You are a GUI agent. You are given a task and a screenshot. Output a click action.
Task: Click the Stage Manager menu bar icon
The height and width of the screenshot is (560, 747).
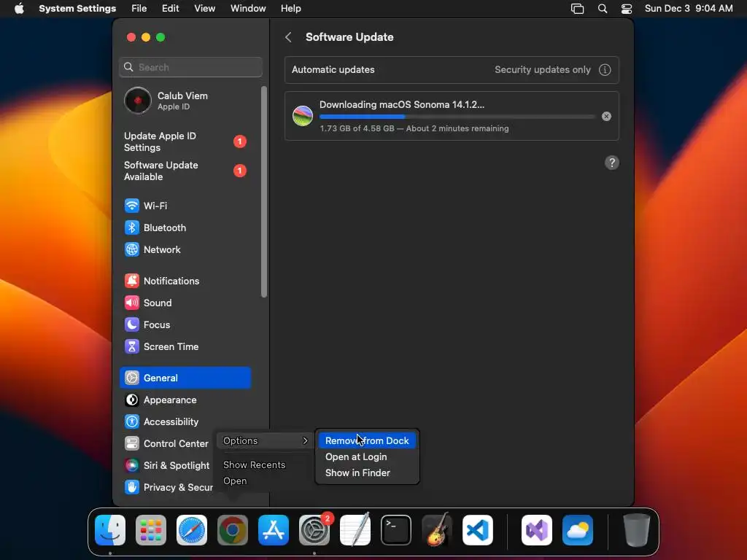click(x=578, y=9)
